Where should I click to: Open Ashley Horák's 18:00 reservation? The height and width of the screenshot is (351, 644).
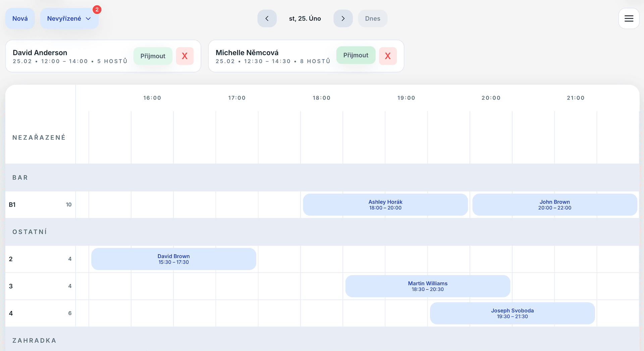click(x=385, y=205)
